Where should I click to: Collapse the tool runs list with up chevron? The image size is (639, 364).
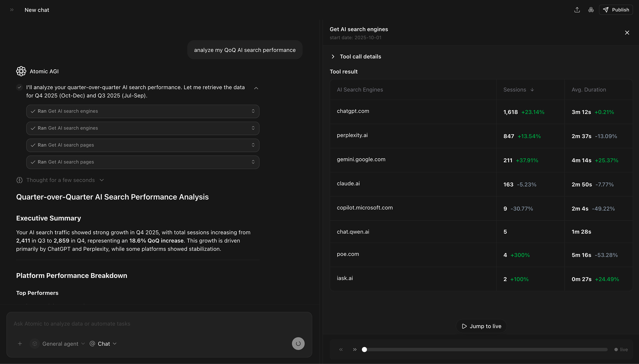[x=256, y=88]
